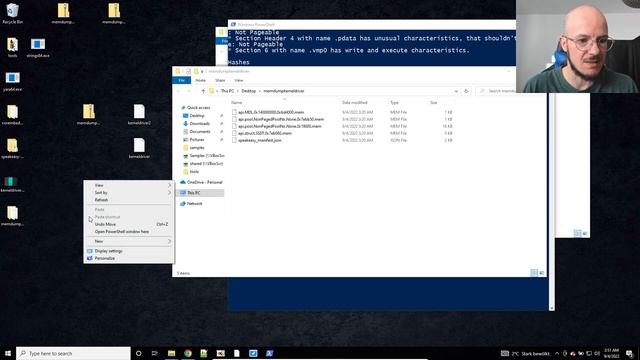The image size is (640, 360).
Task: Select the yara64.exe desktop icon
Action: 12,81
